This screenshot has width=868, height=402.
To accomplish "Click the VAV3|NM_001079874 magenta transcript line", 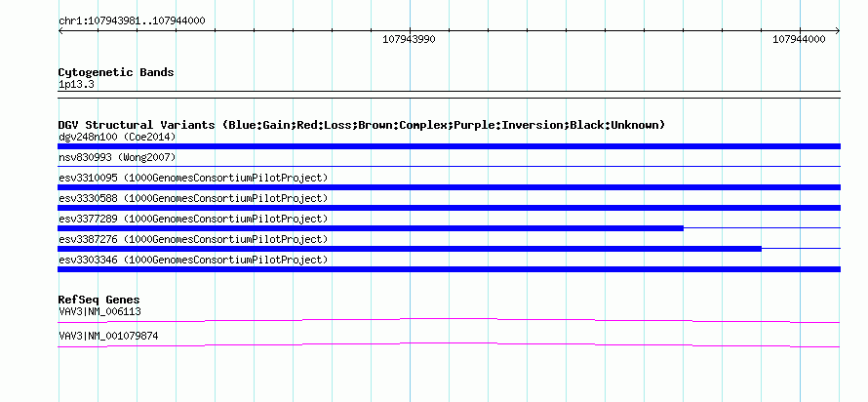I will click(x=449, y=345).
